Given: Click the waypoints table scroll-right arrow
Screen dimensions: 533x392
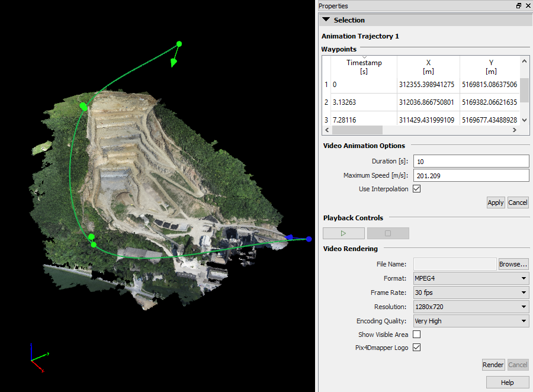Looking at the screenshot, I should 515,130.
